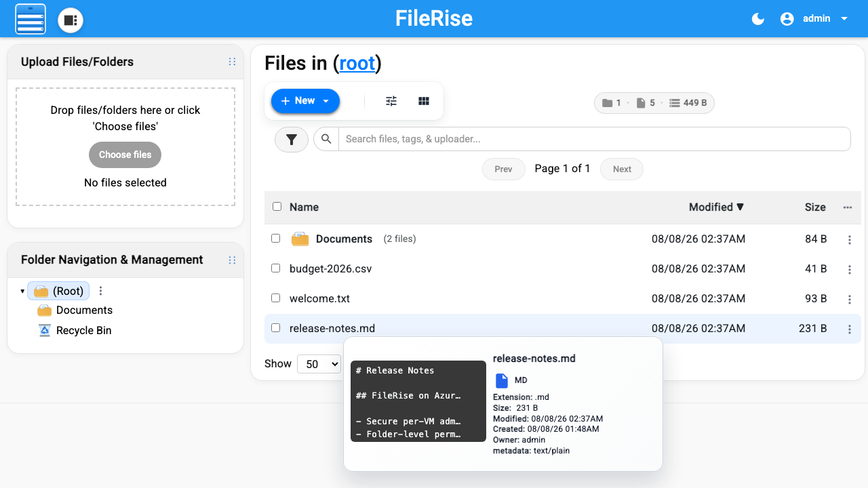Open Documents folder in navigation tree
Image resolution: width=868 pixels, height=488 pixels.
click(84, 310)
